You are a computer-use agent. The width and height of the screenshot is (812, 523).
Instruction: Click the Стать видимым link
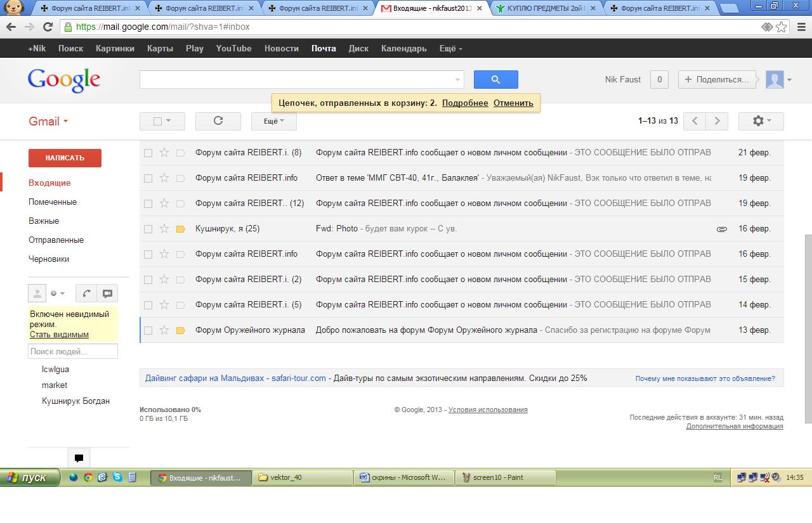59,335
